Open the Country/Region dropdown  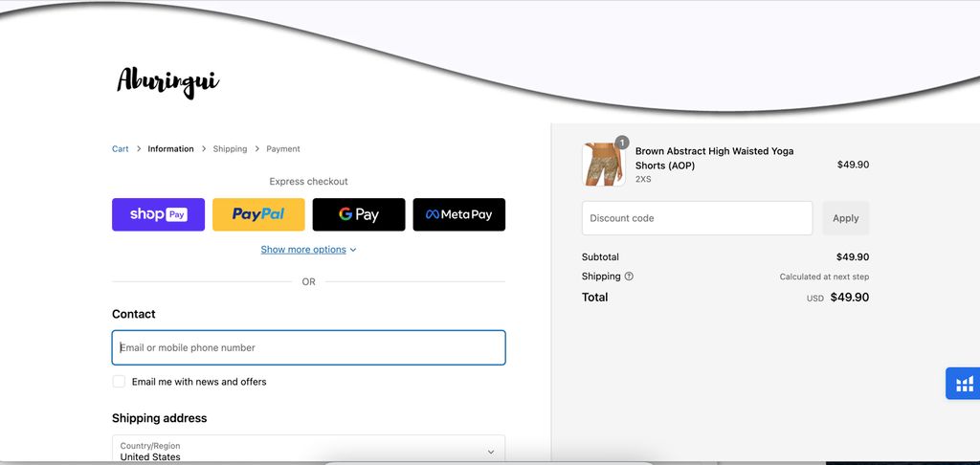point(308,451)
